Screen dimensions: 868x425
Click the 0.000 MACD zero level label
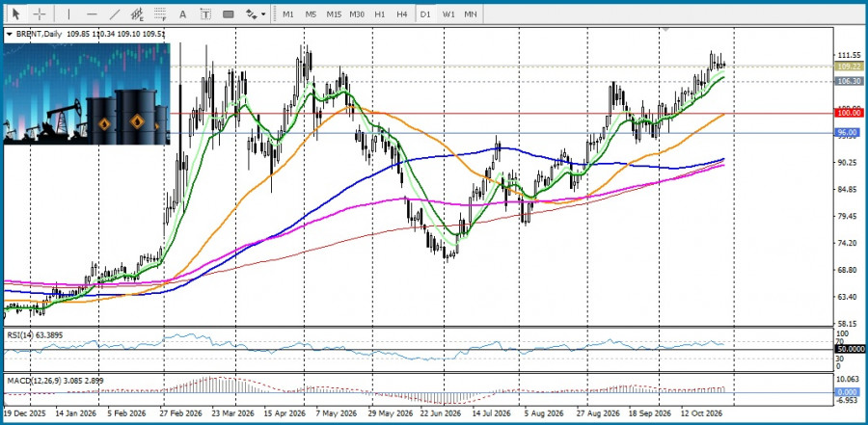849,392
